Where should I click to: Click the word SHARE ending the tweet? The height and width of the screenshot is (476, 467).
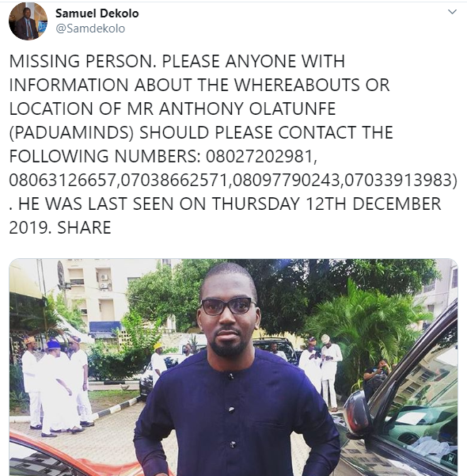point(84,227)
